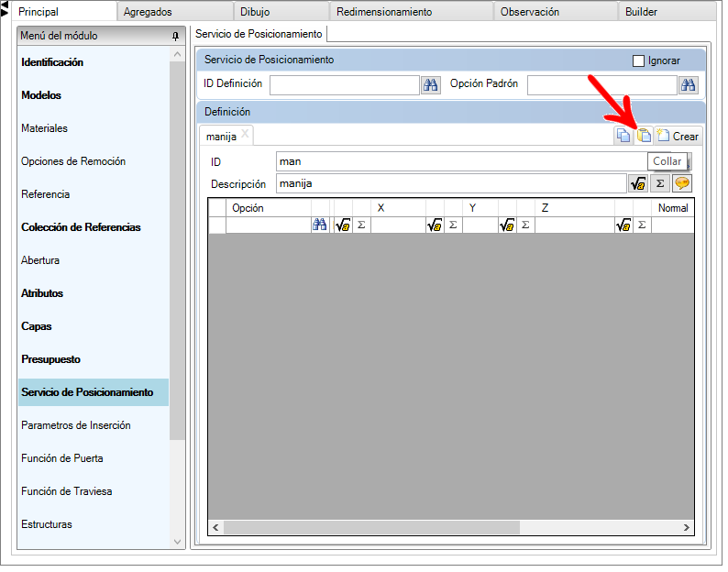
Task: Open Estructuras menu entry
Action: coord(47,524)
